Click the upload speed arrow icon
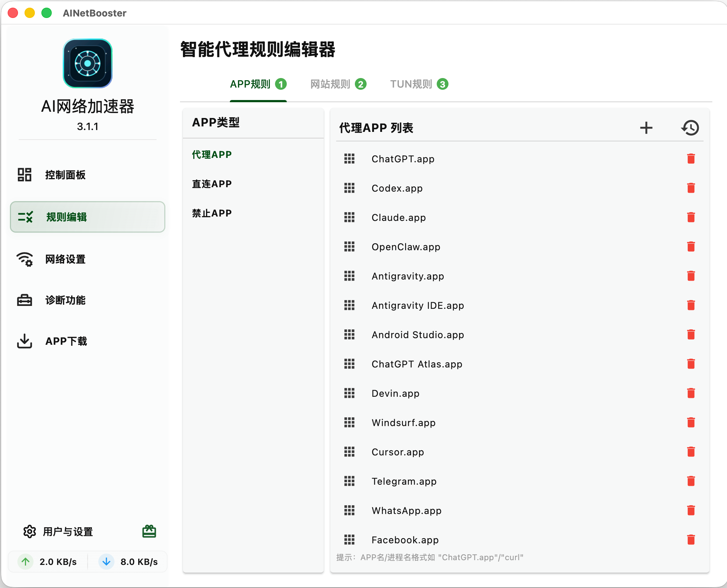This screenshot has width=727, height=588. [x=25, y=561]
